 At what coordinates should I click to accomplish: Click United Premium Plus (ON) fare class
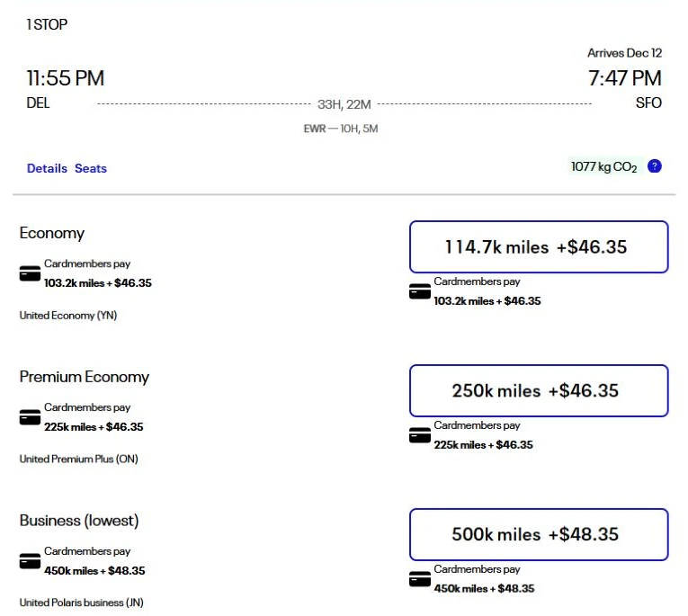pyautogui.click(x=78, y=459)
